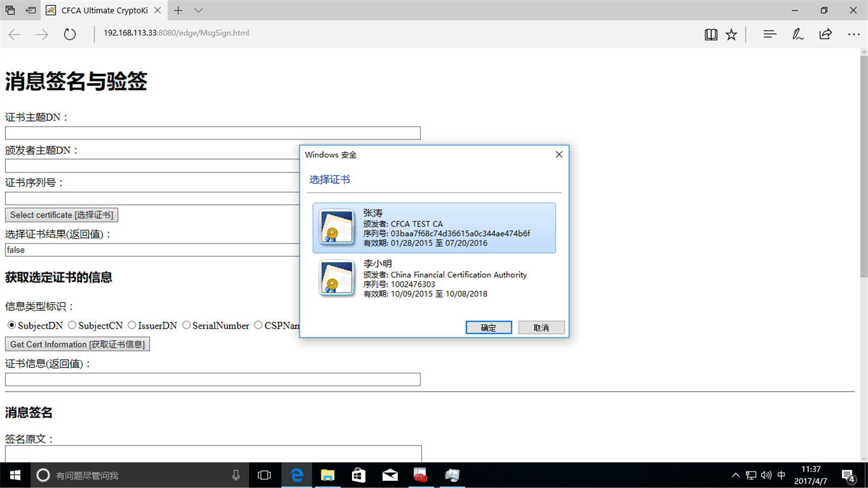Open tab preview chevron

pyautogui.click(x=198, y=10)
